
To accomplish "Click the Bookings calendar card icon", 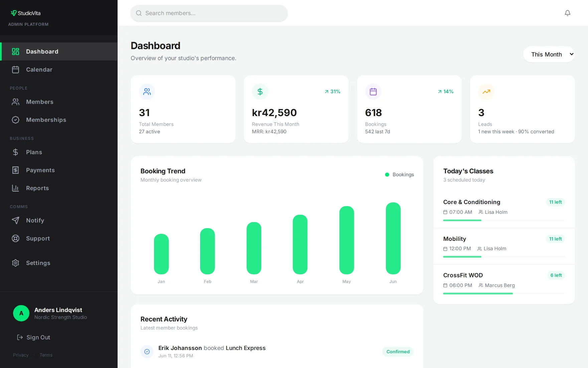I will [x=373, y=92].
